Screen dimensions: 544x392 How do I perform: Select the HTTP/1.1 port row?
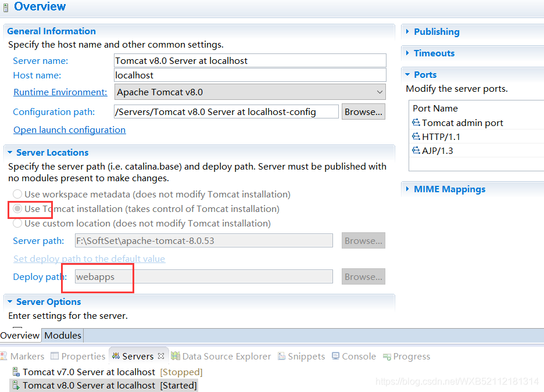[477, 136]
